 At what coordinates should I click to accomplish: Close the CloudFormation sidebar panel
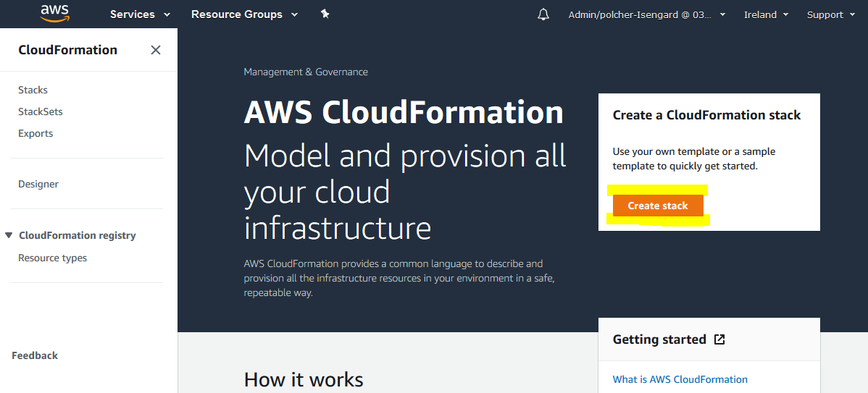pyautogui.click(x=156, y=50)
